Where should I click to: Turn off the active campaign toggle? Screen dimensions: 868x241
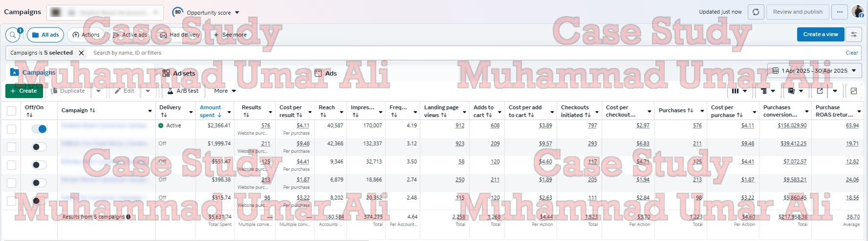click(x=39, y=129)
